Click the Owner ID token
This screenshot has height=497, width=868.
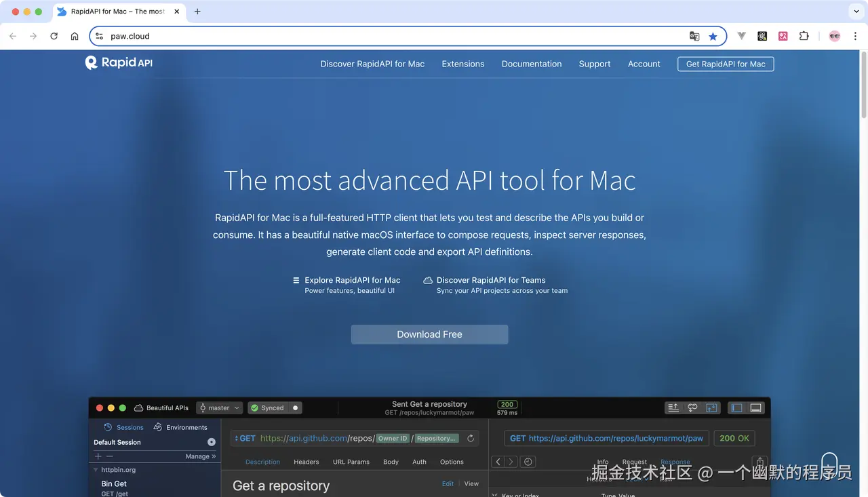coord(393,439)
